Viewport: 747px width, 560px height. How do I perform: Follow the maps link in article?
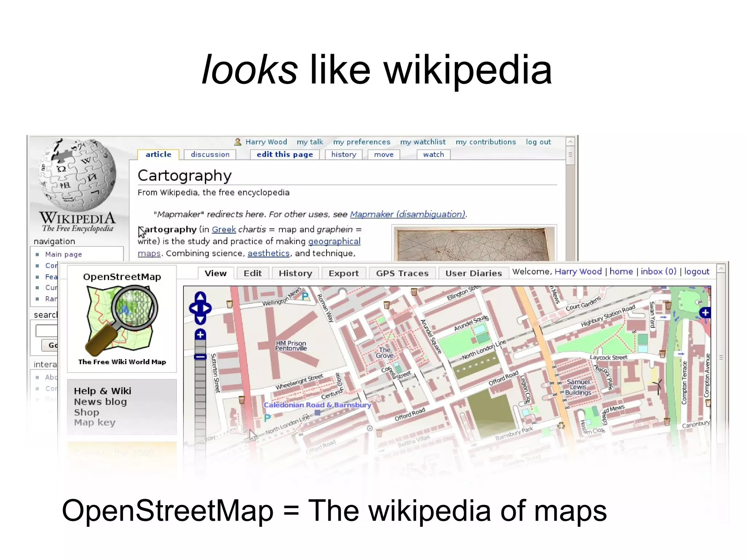[x=149, y=253]
